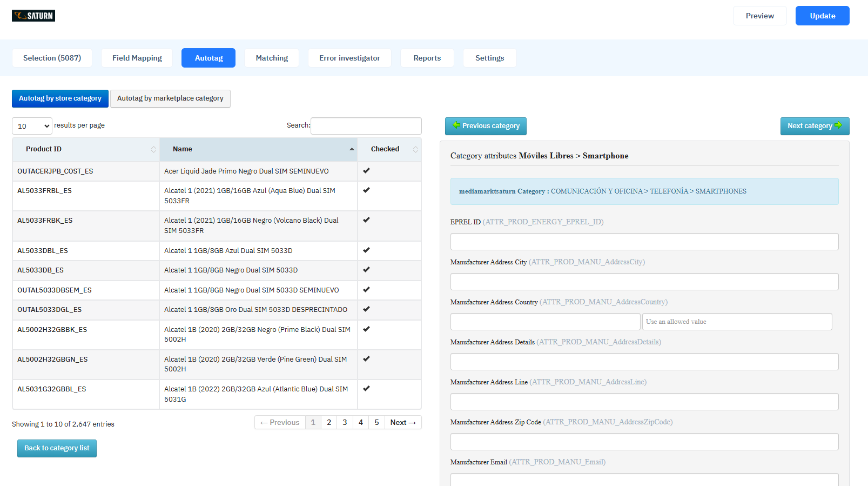
Task: Click Back to category list
Action: click(57, 448)
